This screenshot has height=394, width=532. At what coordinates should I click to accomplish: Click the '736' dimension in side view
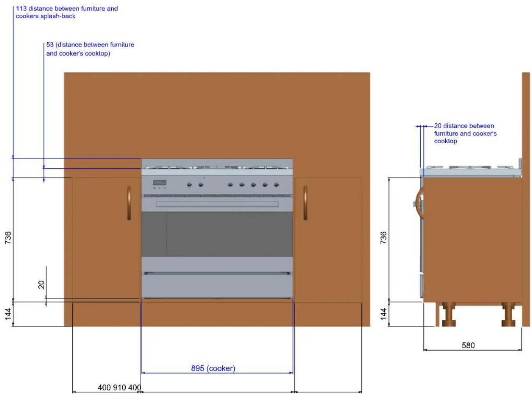pos(384,238)
